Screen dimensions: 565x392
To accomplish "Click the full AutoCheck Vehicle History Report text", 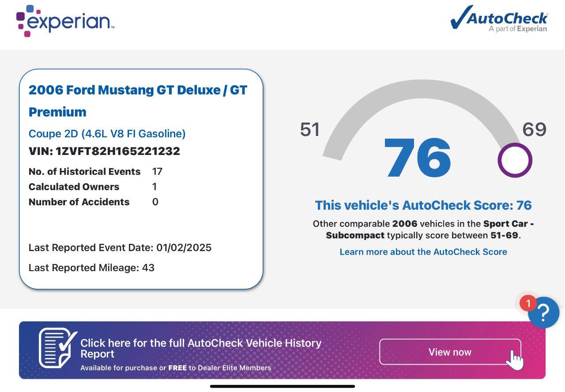I will [x=201, y=348].
